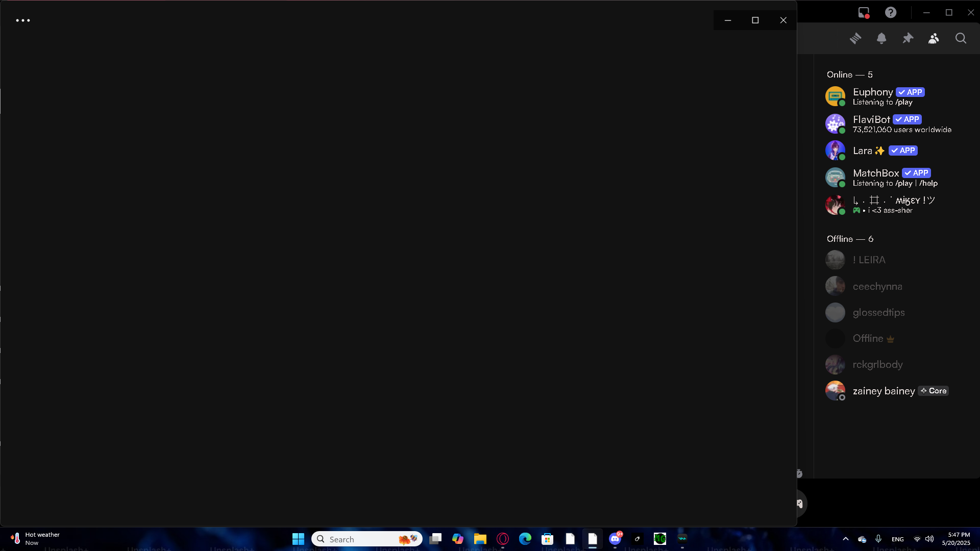Click the search magnifier icon

pos(961,38)
